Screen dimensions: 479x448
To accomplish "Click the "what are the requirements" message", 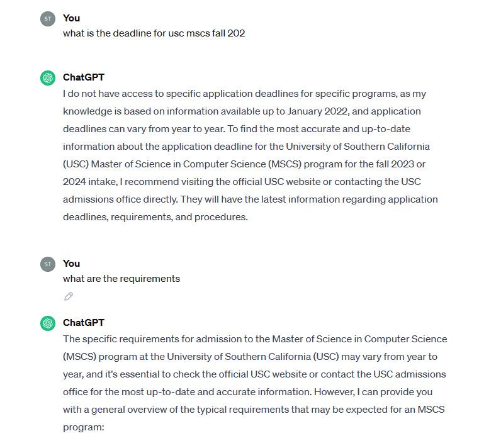I will coord(121,279).
